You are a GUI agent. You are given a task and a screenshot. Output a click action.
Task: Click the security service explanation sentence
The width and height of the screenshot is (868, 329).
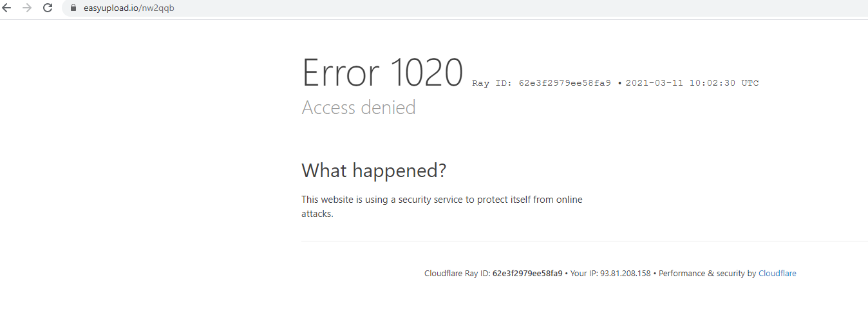pyautogui.click(x=442, y=207)
